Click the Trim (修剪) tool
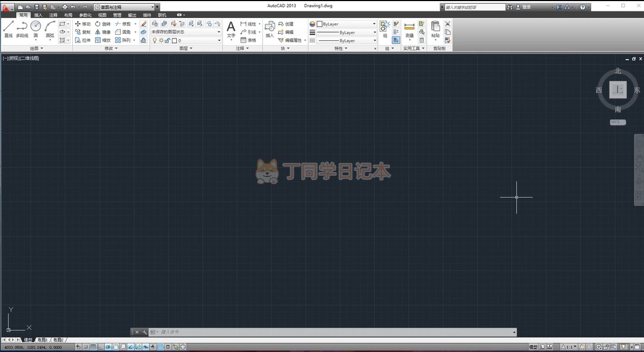This screenshot has height=352, width=644. (123, 24)
